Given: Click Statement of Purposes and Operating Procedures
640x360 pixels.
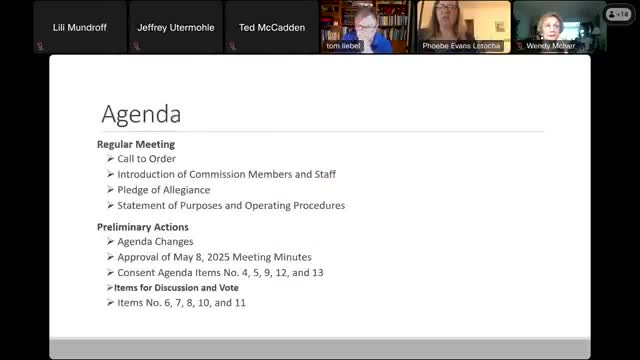Looking at the screenshot, I should pyautogui.click(x=231, y=205).
